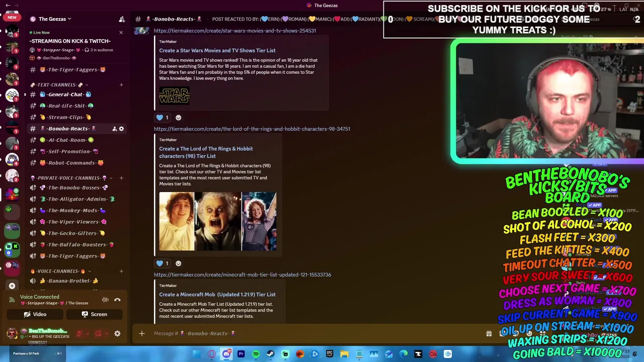Image resolution: width=644 pixels, height=362 pixels.
Task: Toggle blue heart reaction under Star Wars post
Action: [x=163, y=118]
